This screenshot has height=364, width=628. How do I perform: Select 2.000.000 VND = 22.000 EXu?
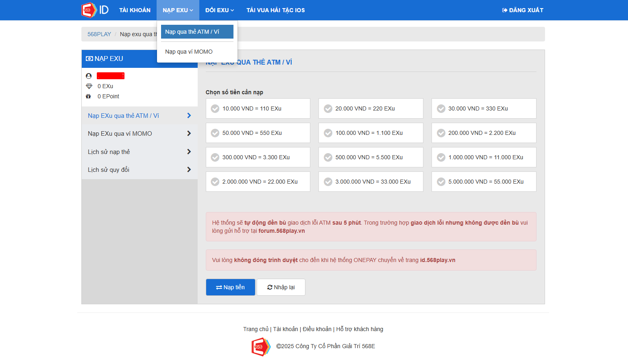tap(258, 182)
